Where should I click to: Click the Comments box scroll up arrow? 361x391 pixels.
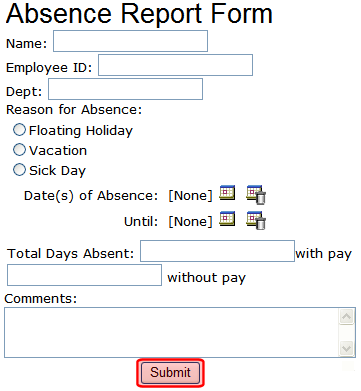point(347,316)
